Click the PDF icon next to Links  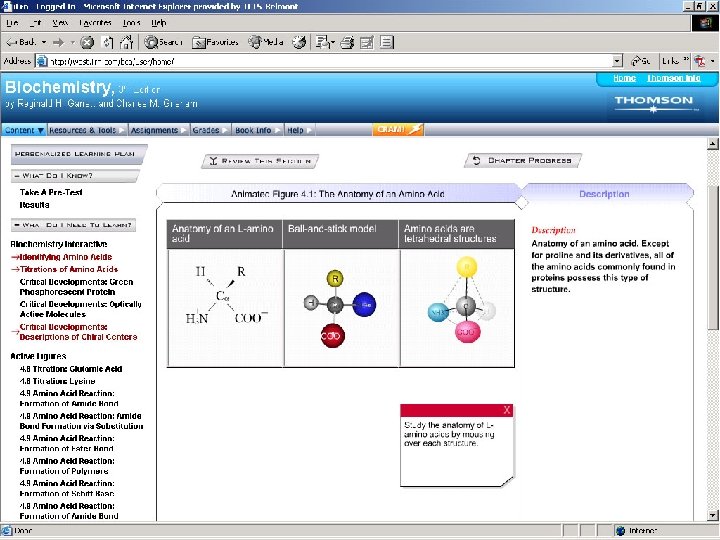700,61
